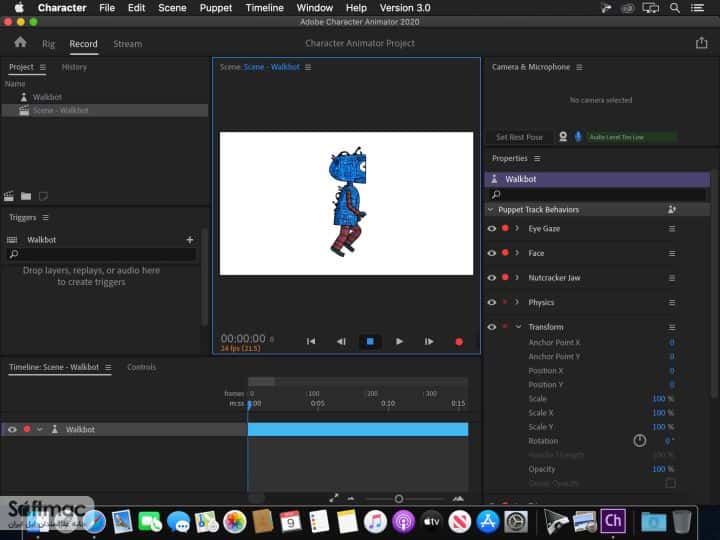The height and width of the screenshot is (540, 720).
Task: Hide the Eye Gaze behavior
Action: (x=492, y=229)
